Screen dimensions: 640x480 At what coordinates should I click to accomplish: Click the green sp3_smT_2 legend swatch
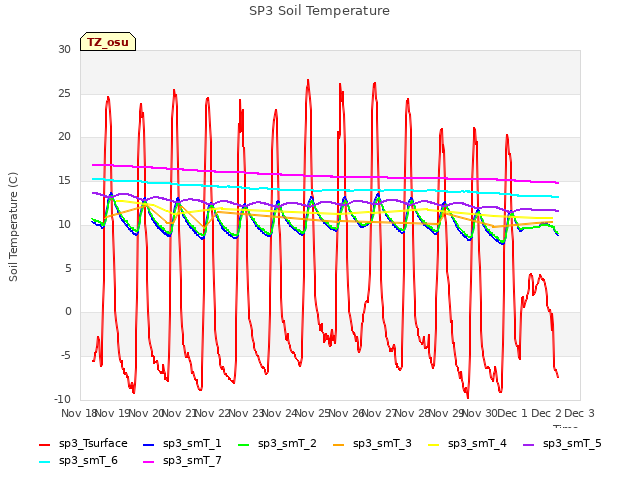[x=243, y=444]
